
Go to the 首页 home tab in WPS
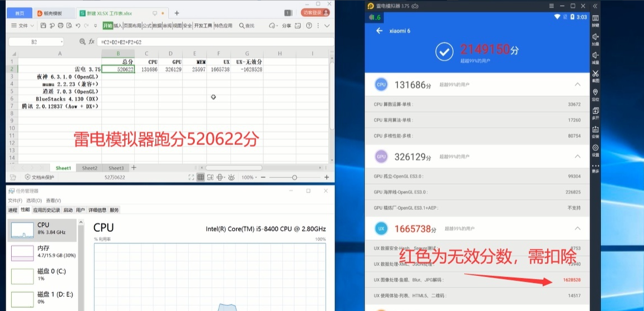(x=19, y=13)
